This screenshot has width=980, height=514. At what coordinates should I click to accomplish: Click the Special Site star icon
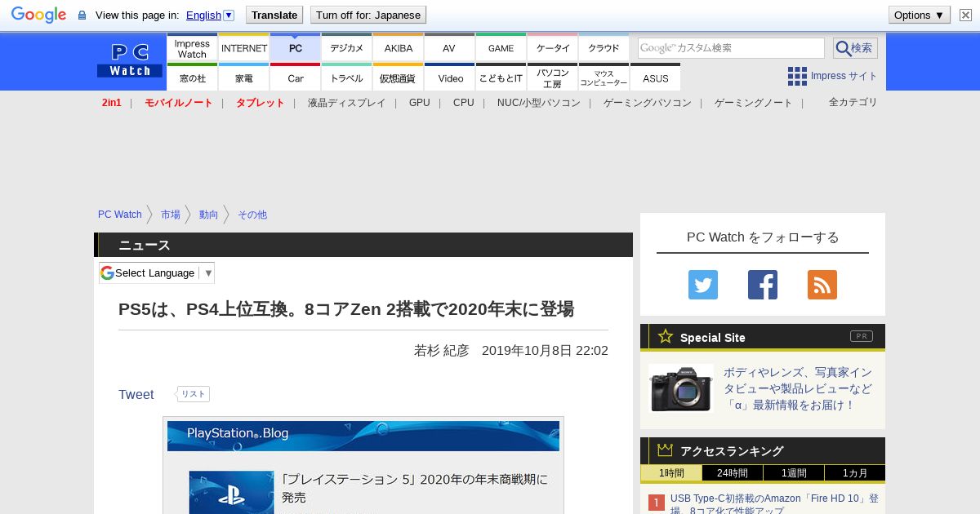(x=666, y=336)
